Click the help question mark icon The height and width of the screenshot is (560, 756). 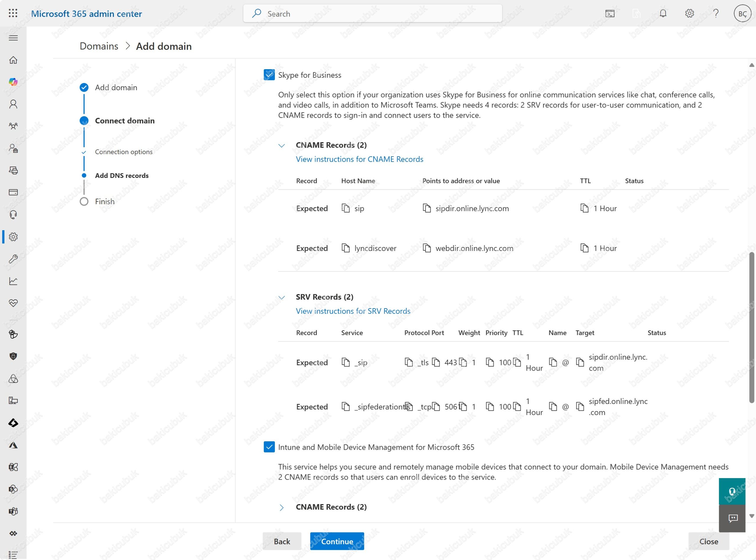716,14
